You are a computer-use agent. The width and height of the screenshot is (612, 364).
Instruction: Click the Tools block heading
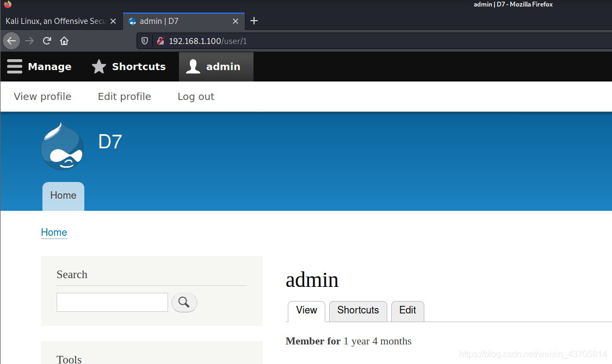[69, 359]
